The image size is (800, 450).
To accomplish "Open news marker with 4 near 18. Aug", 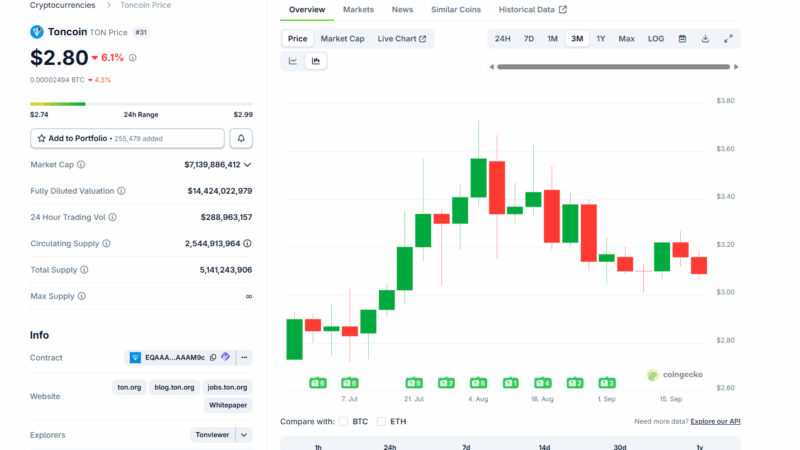I will (x=542, y=383).
